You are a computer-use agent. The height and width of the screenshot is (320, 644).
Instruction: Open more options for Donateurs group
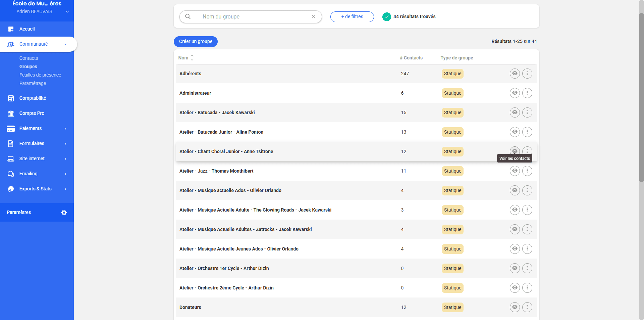click(x=527, y=307)
